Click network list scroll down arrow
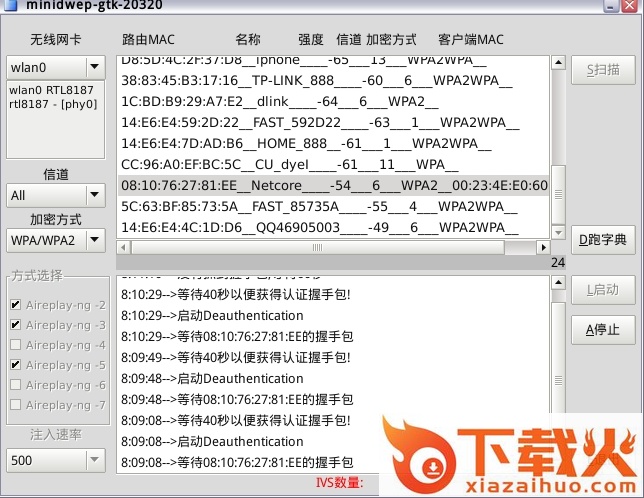 point(558,232)
